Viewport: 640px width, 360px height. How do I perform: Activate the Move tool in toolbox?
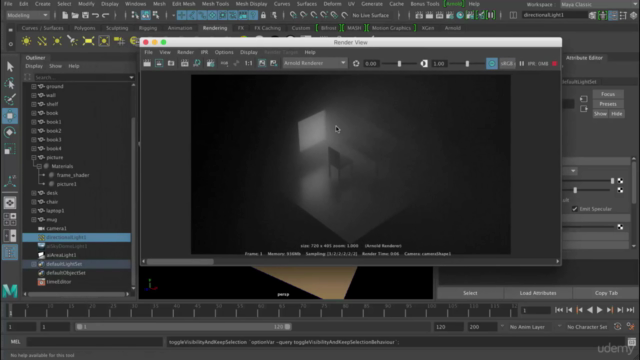[x=10, y=116]
